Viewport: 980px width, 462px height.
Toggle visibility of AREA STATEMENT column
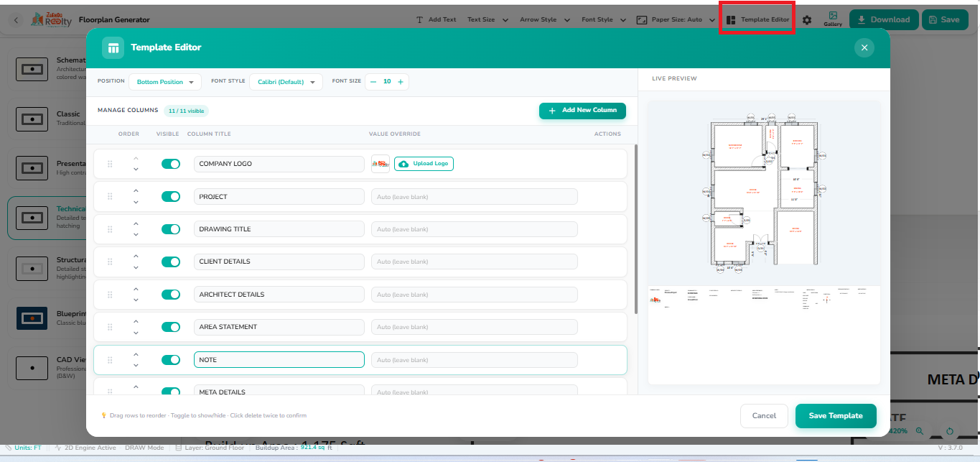pyautogui.click(x=171, y=327)
